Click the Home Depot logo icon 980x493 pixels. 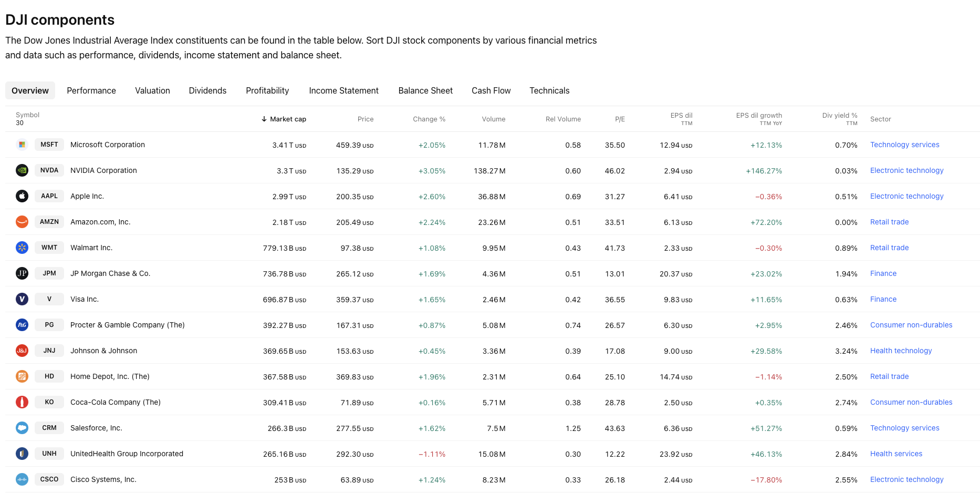coord(22,376)
